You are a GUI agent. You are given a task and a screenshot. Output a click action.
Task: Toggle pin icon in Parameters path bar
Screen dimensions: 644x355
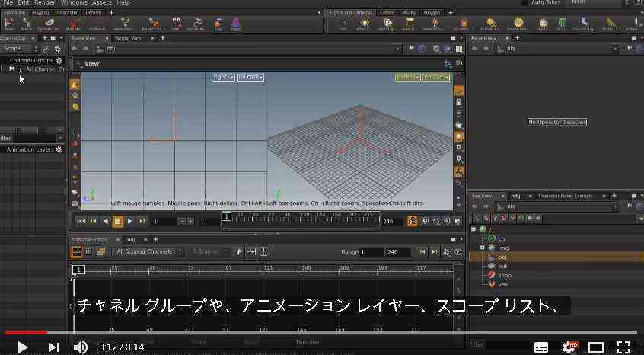tap(630, 49)
